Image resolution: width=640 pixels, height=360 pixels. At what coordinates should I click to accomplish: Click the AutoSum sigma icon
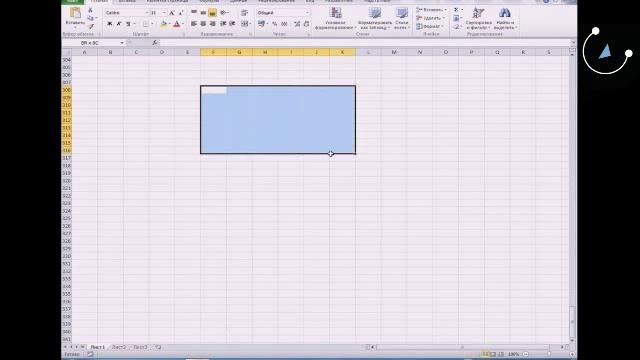[x=456, y=10]
